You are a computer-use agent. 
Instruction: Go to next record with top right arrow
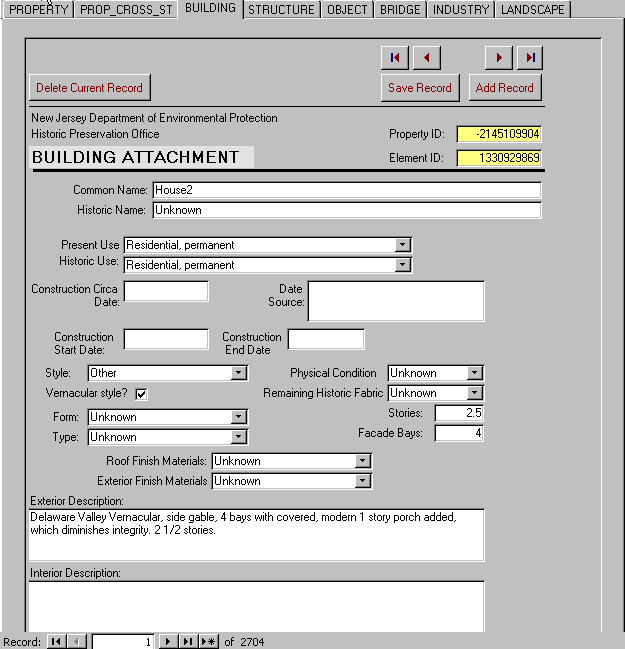499,58
